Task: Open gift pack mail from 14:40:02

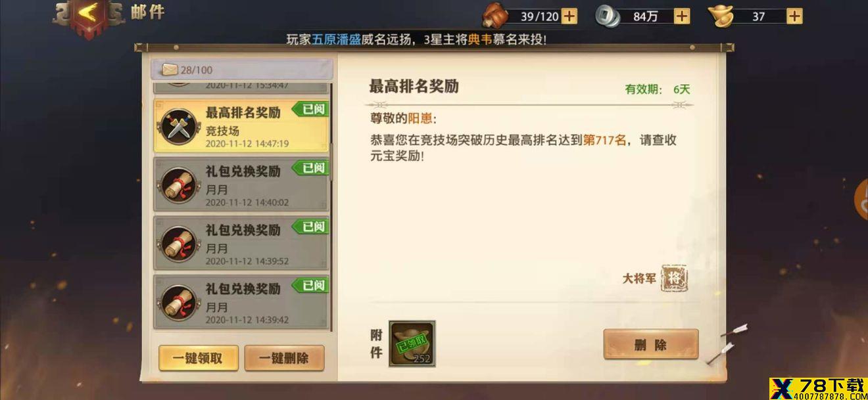Action: [241, 185]
